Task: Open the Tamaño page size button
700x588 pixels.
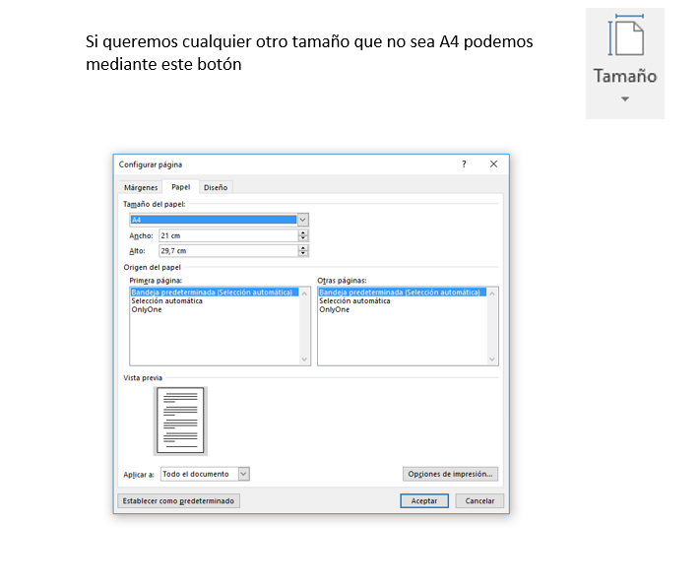Action: 624,63
